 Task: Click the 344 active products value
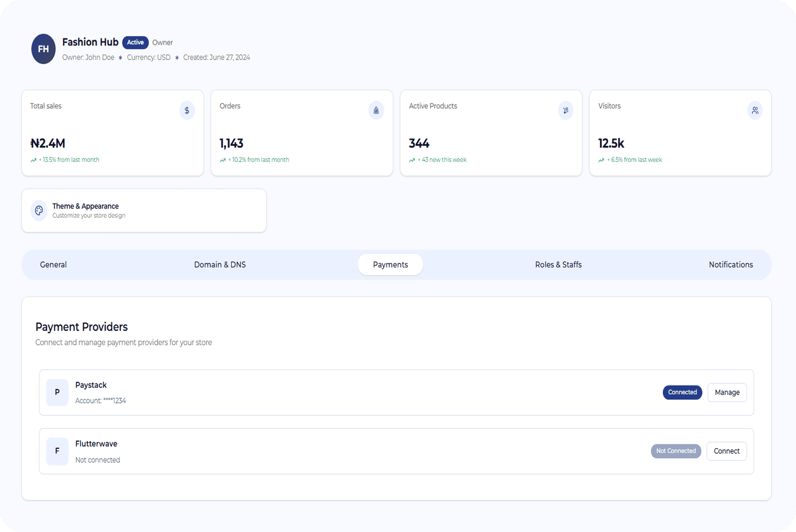(x=419, y=143)
